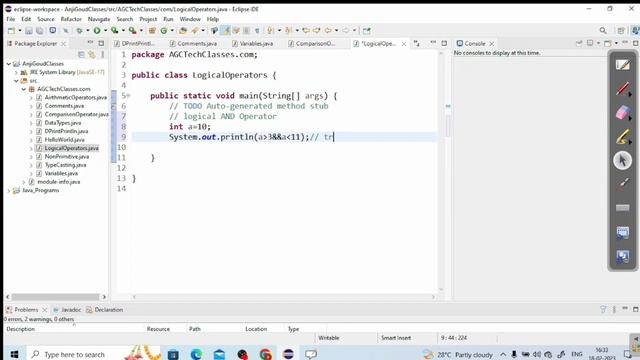
Task: Show hidden editor tabs list
Action: tap(416, 43)
